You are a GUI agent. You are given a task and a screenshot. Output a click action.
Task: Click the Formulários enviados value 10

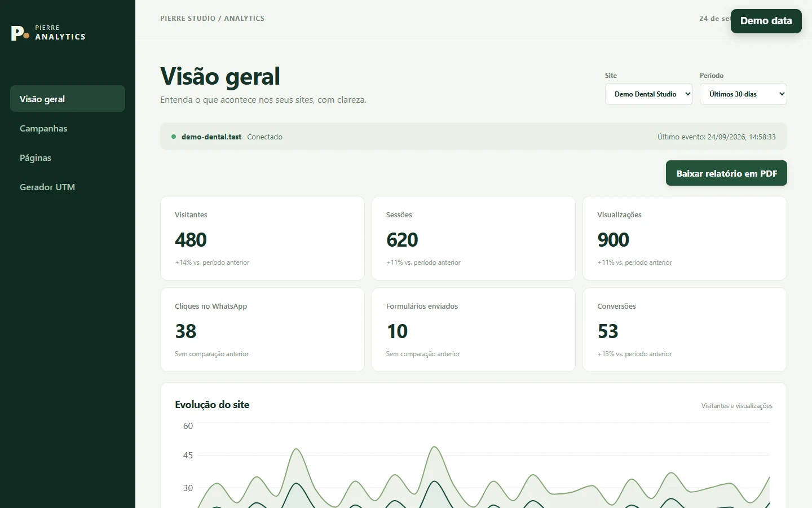click(x=397, y=331)
